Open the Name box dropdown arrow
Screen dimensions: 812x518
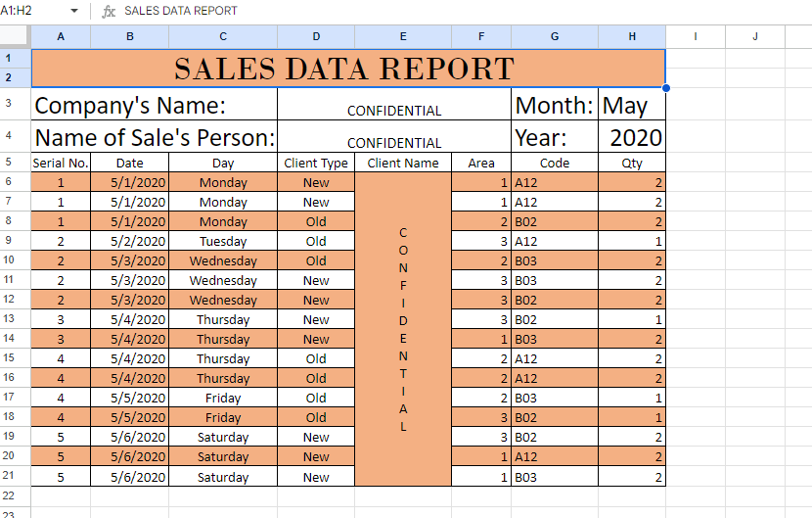tap(74, 11)
